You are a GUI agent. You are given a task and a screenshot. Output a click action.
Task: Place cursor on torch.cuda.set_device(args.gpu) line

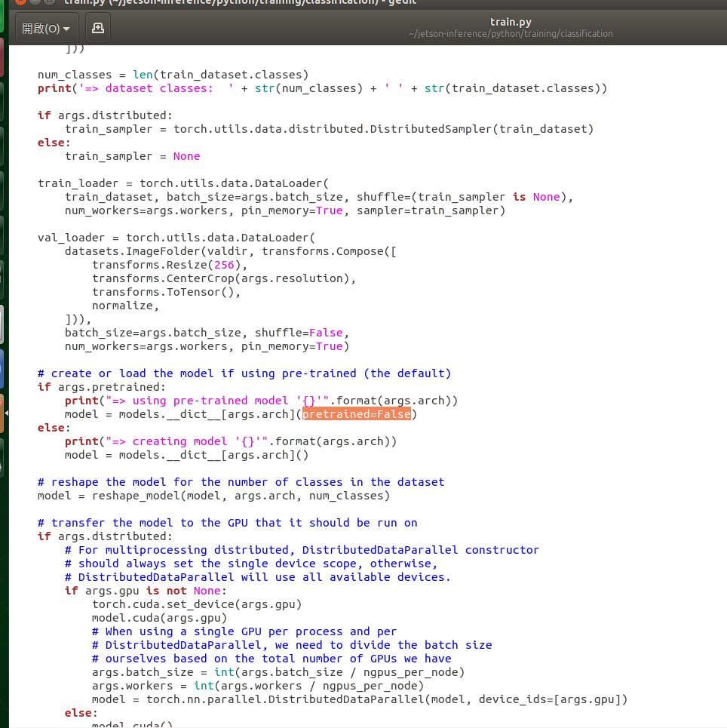click(x=197, y=604)
